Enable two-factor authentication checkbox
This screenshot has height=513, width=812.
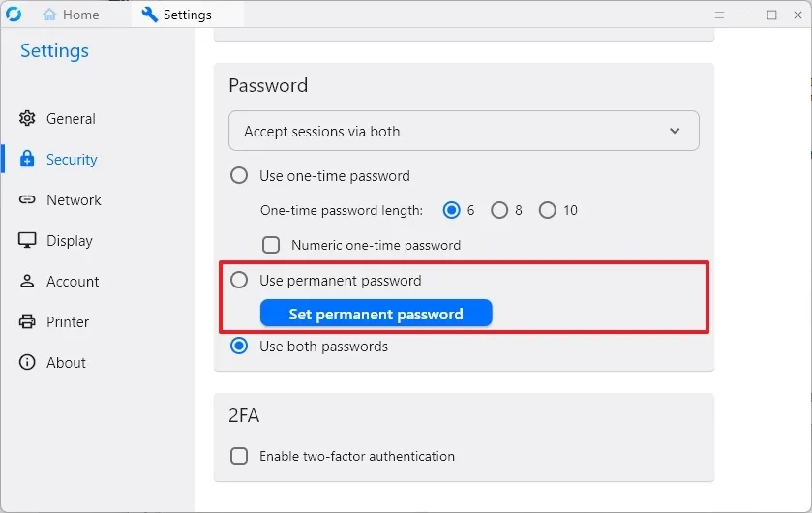239,456
